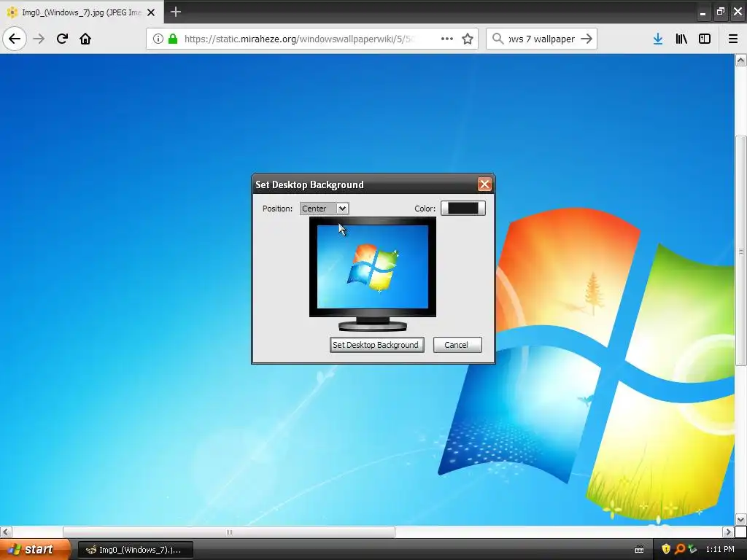This screenshot has width=747, height=560.
Task: Open the Firefox hamburger menu
Action: tap(733, 39)
